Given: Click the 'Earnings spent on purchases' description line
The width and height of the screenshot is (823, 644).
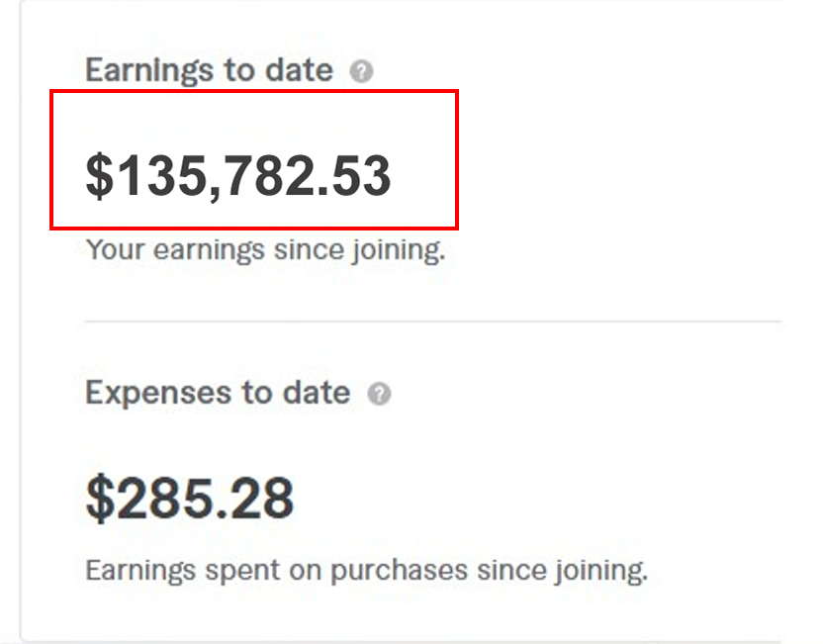Looking at the screenshot, I should [x=366, y=571].
